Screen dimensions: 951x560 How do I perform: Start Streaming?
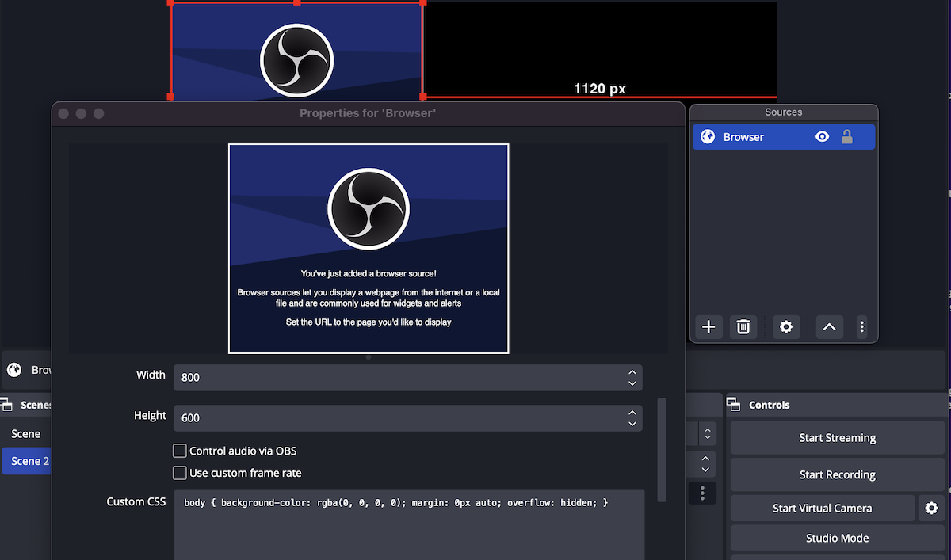837,437
